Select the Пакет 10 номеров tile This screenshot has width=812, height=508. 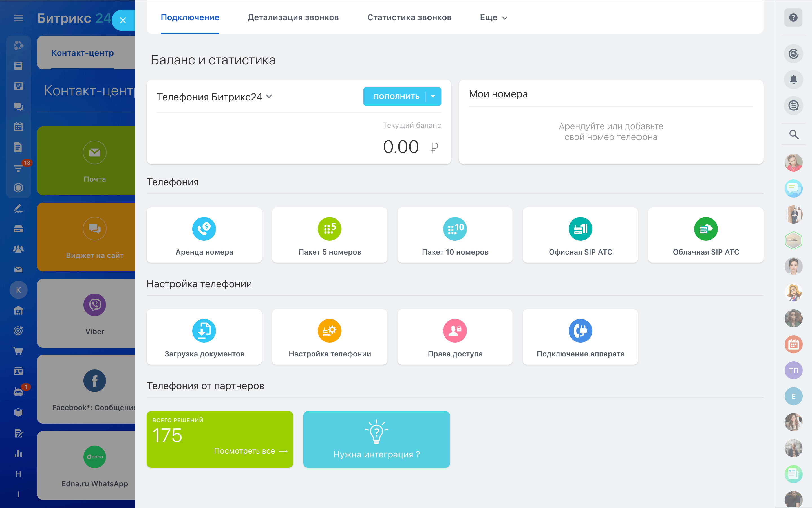coord(455,235)
